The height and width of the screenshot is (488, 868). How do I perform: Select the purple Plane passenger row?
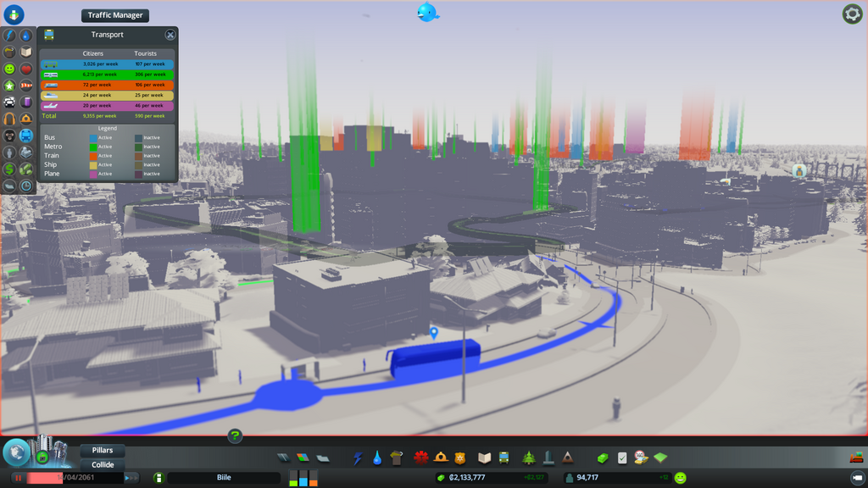pos(108,106)
